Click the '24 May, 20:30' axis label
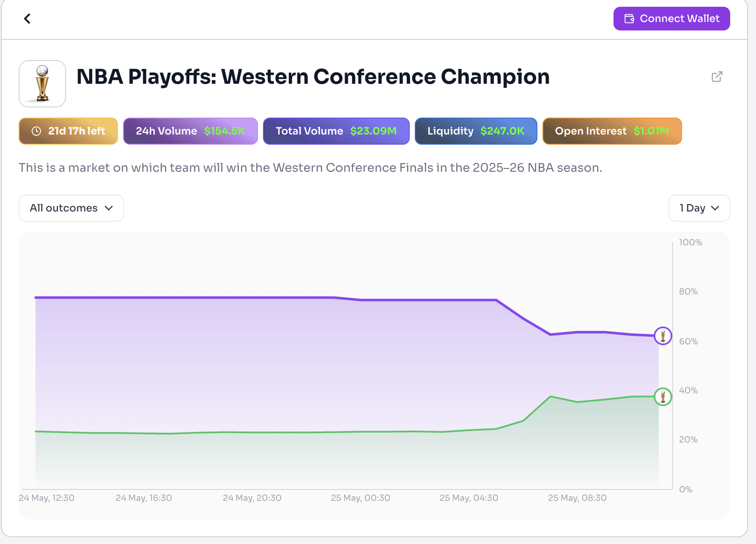The height and width of the screenshot is (544, 756). coord(252,498)
